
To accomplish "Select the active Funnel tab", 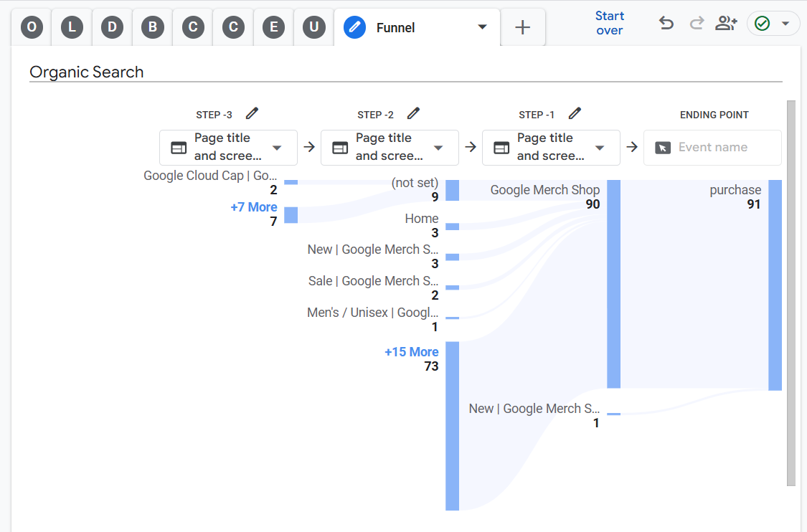I will (x=417, y=27).
